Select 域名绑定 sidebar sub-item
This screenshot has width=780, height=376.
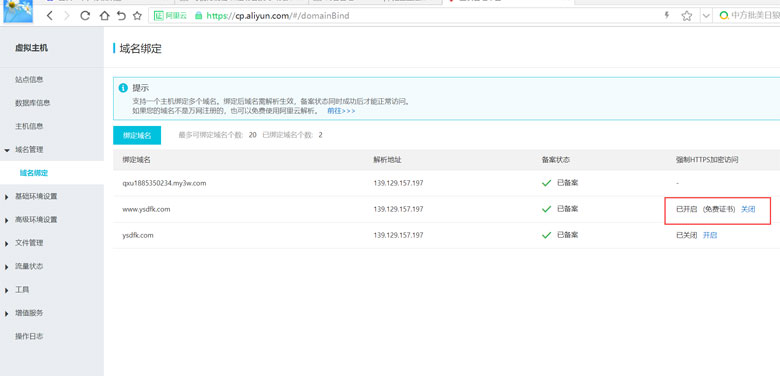point(34,173)
